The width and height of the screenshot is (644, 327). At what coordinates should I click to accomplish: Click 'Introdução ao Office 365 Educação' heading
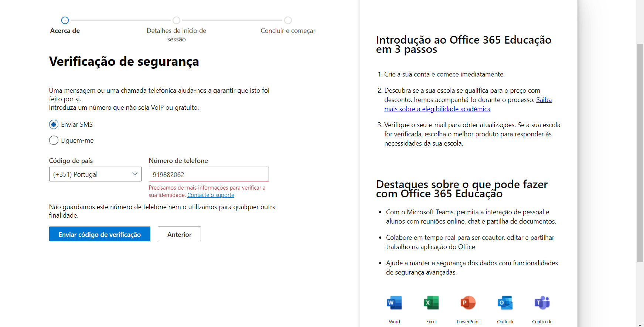click(464, 44)
